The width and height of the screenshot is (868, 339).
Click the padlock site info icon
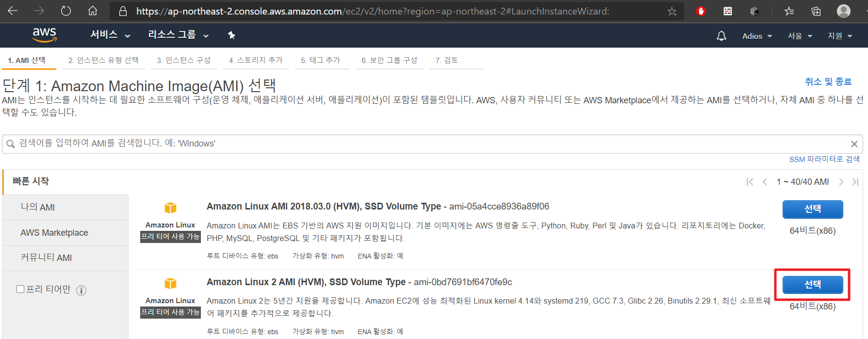click(x=123, y=11)
